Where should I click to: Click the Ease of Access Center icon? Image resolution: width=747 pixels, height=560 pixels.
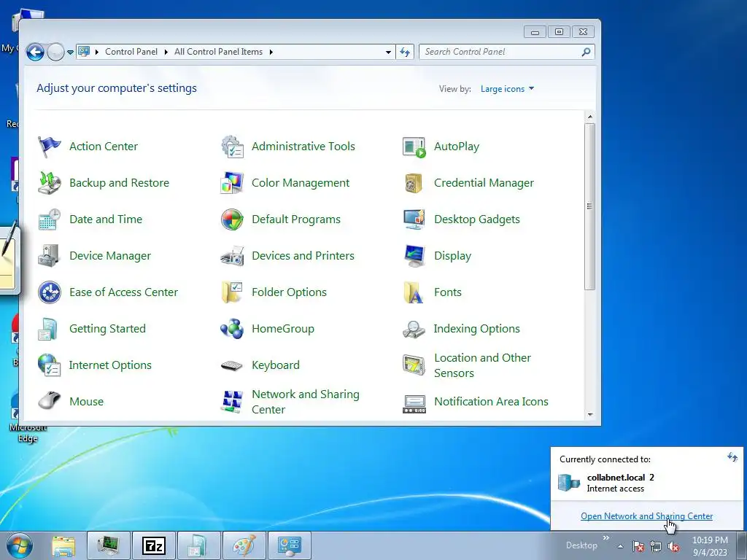[49, 292]
